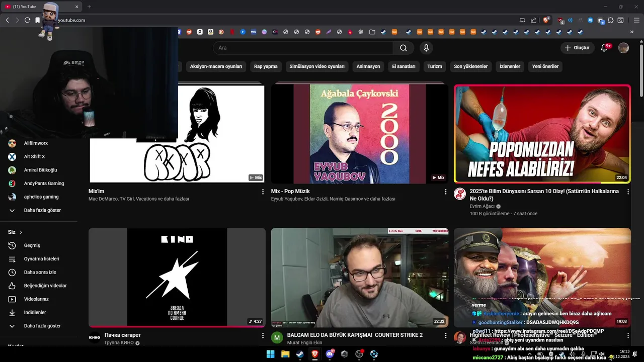Screen dimensions: 644x362
Task: Open Brave Shields lion icon
Action: [x=546, y=20]
